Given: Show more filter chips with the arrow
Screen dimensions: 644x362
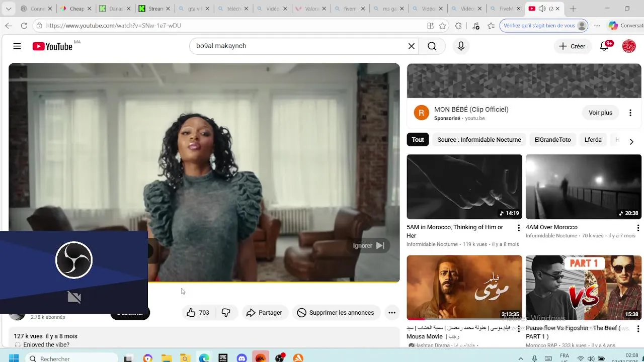Looking at the screenshot, I should pos(631,141).
